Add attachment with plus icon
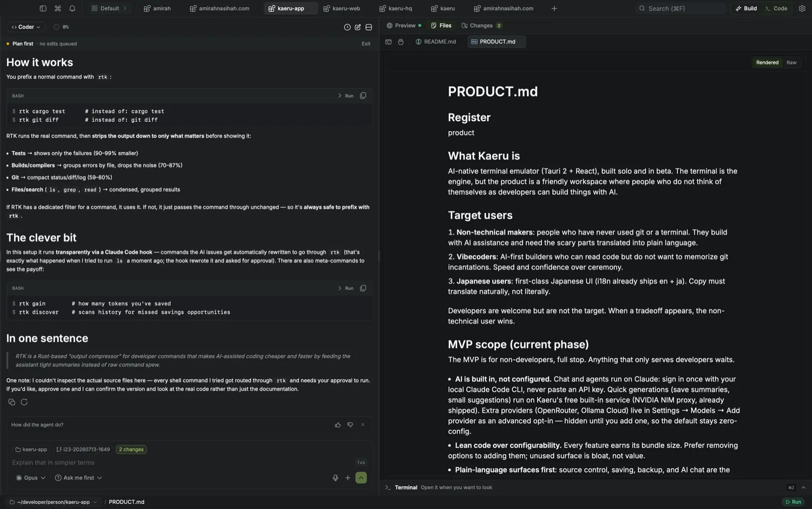This screenshot has height=509, width=812. coord(348,478)
